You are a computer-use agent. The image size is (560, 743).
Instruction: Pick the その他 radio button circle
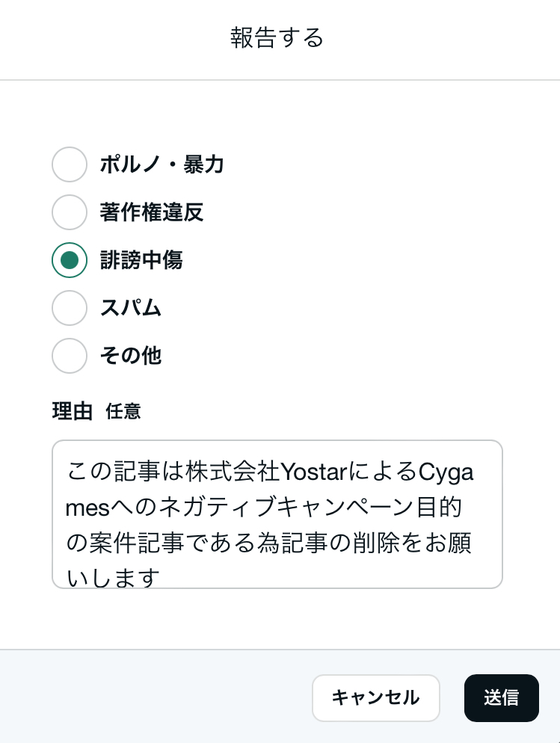70,356
